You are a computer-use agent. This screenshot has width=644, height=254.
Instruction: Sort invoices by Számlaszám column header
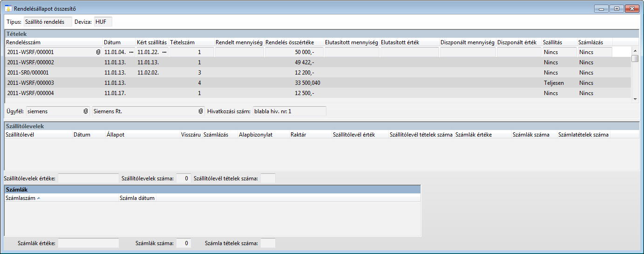pos(61,198)
